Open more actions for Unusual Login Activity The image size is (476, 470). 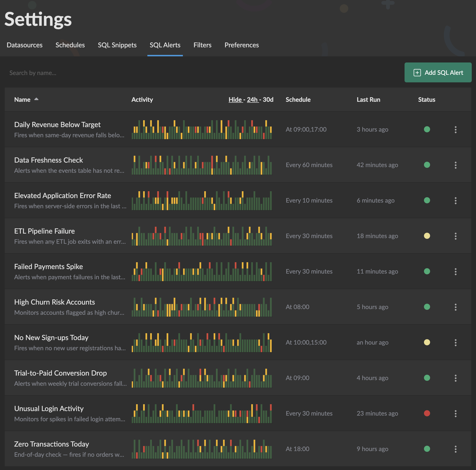click(x=455, y=413)
